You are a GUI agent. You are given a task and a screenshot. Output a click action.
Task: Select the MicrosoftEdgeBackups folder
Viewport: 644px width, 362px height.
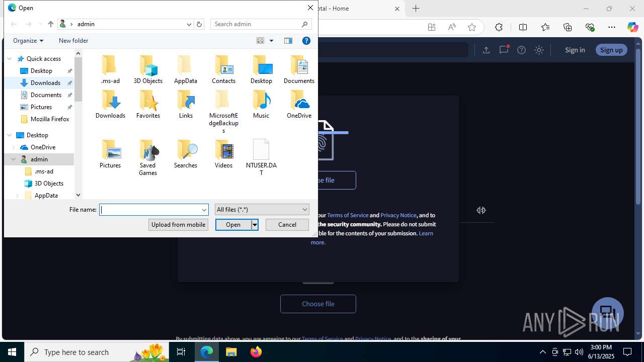point(223,112)
